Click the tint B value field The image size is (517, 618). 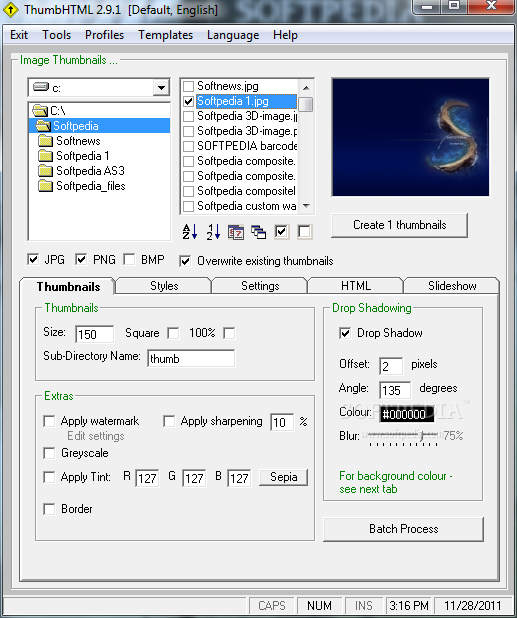(x=239, y=478)
